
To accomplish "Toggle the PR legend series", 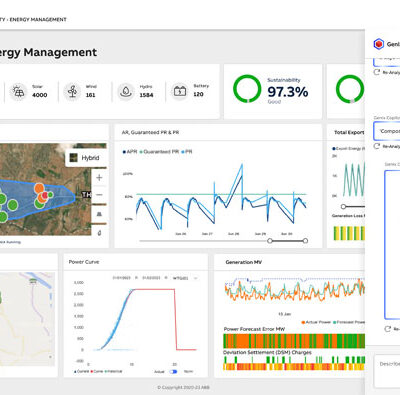I will (x=187, y=152).
